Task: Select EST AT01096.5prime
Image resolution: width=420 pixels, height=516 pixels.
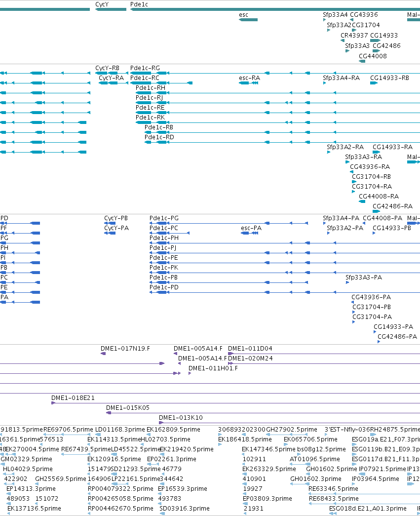Action: 314,459
